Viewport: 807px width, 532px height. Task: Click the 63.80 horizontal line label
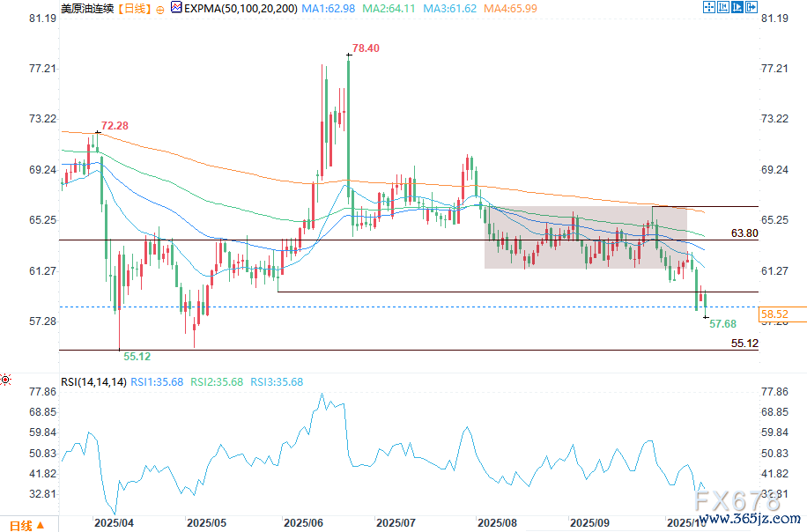744,233
